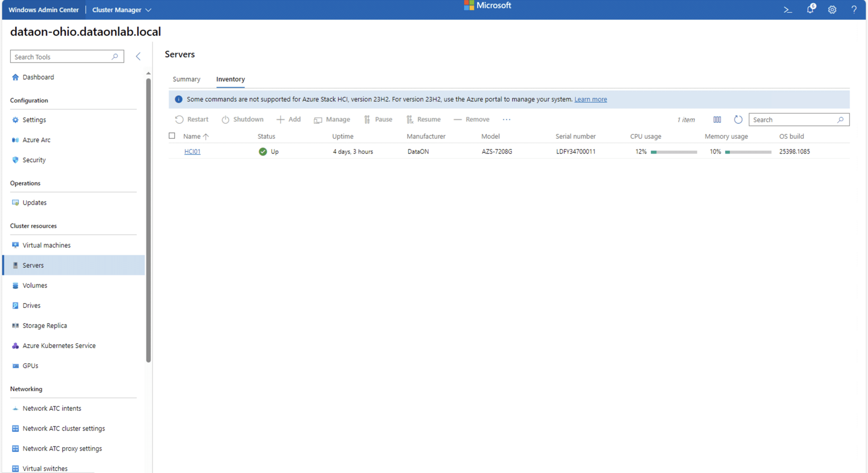
Task: Open the Dashboard tool
Action: tap(38, 77)
